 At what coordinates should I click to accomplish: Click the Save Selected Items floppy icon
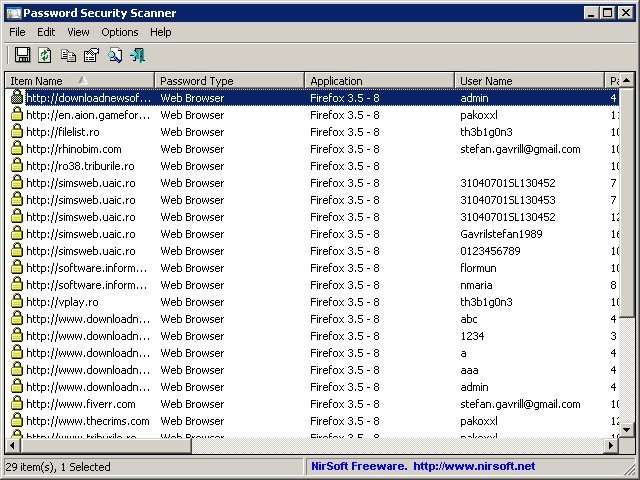[22, 55]
